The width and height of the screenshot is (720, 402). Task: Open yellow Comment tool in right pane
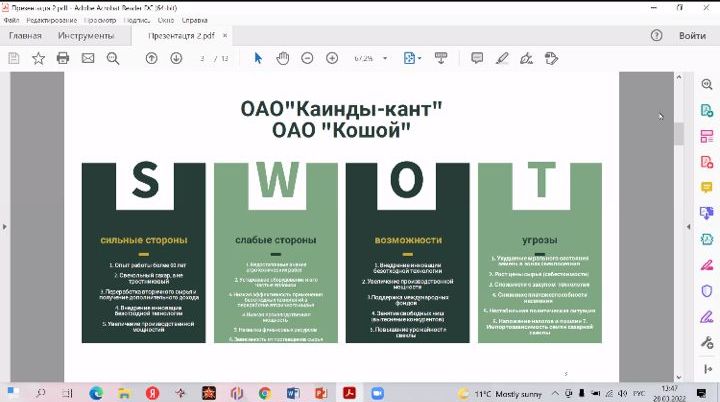[x=707, y=187]
